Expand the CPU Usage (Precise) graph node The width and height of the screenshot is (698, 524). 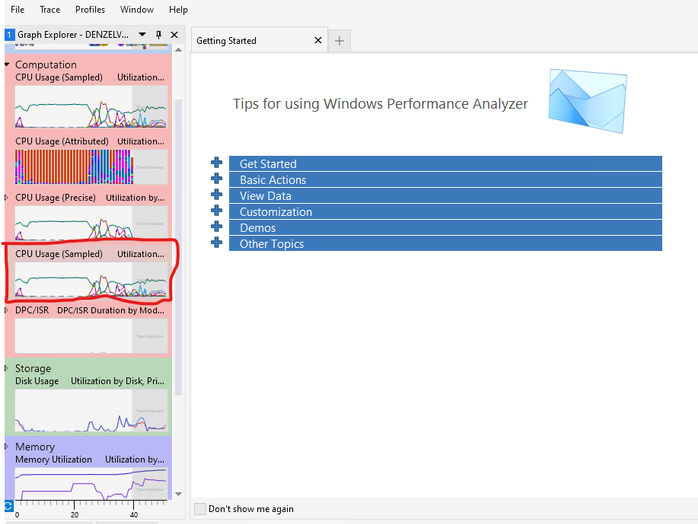(7, 197)
